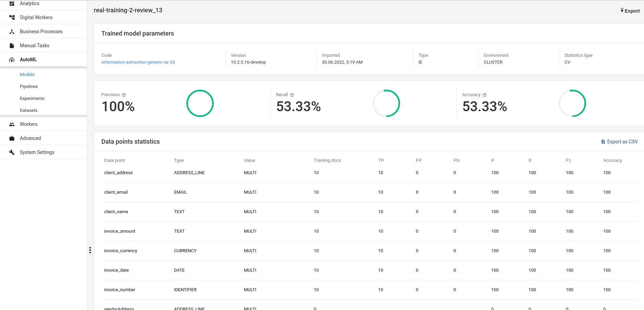The image size is (644, 310).
Task: Click the Manual Tasks document icon
Action: point(12,46)
